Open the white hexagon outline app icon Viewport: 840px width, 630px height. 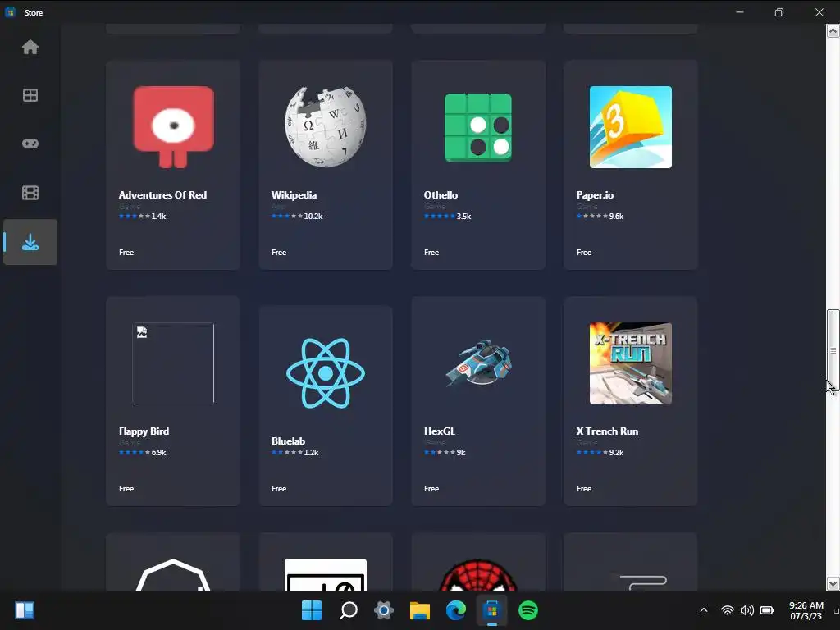(x=173, y=575)
